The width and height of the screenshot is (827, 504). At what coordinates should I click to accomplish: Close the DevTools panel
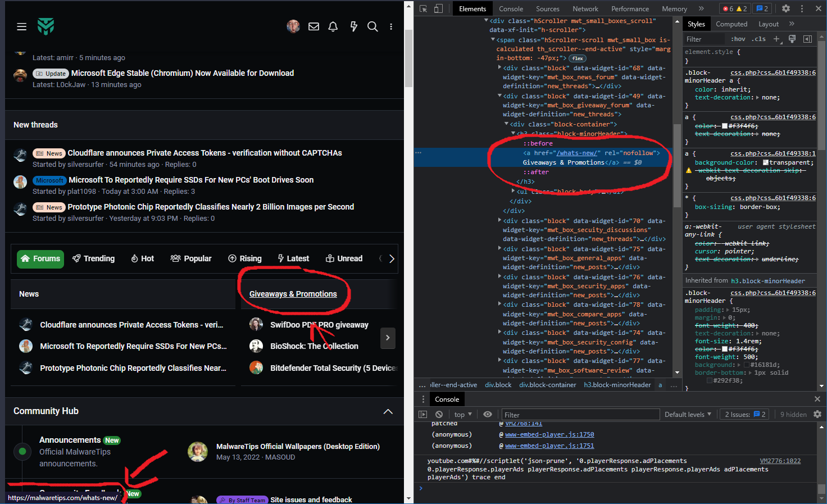tap(817, 8)
